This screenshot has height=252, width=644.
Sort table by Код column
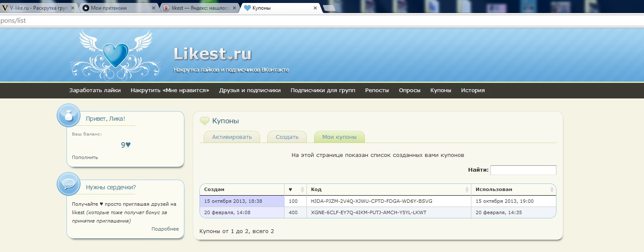click(x=389, y=189)
